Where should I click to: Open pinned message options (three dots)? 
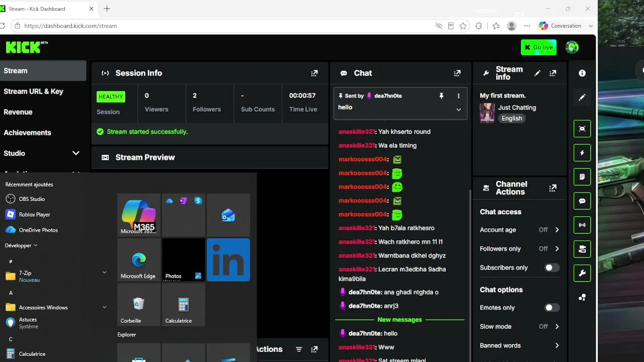(x=458, y=96)
